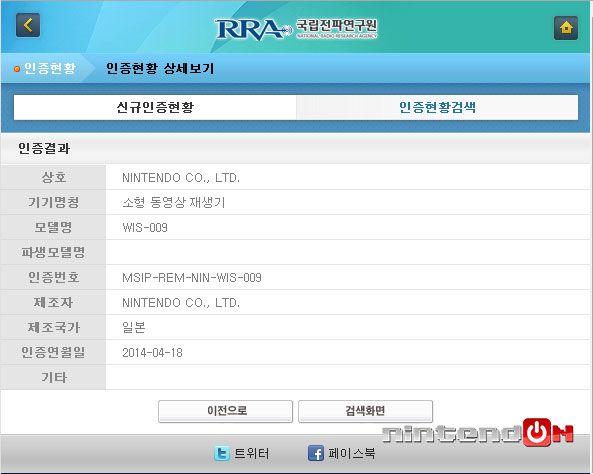Screen dimensions: 593x474
Task: Click the RRA logo in header
Action: tap(253, 30)
